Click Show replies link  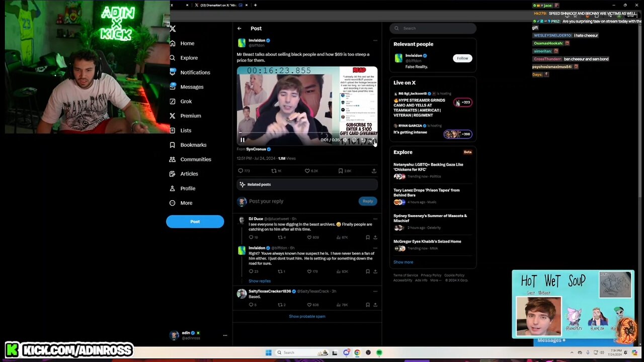(x=260, y=281)
